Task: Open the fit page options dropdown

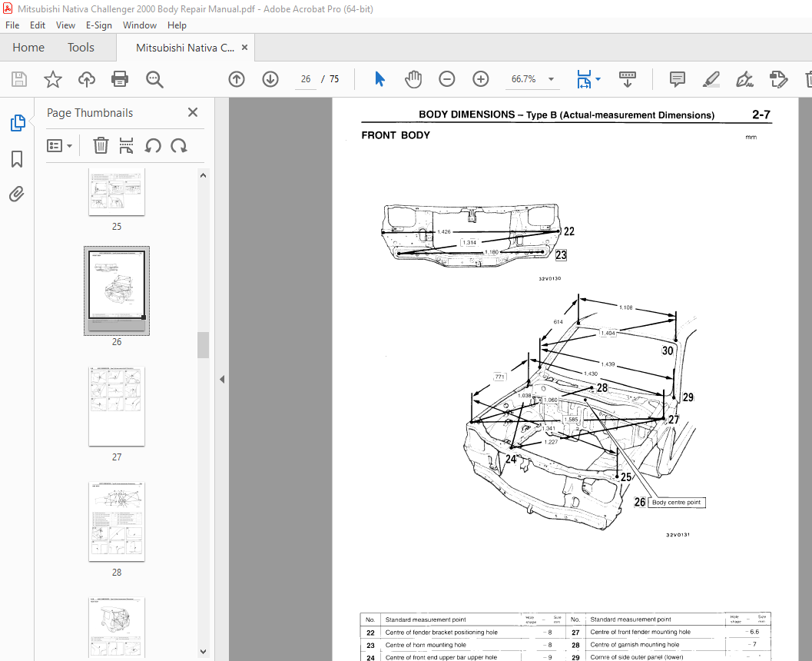Action: [x=598, y=79]
